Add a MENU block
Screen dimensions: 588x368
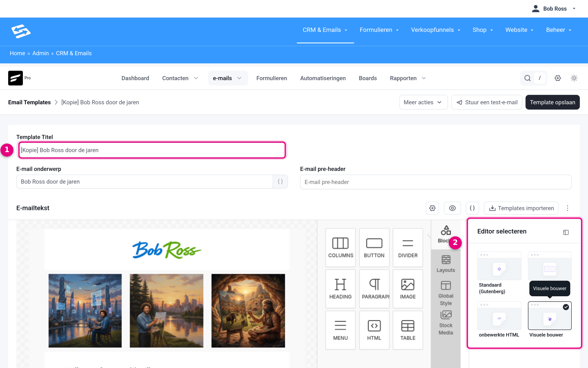[340, 330]
